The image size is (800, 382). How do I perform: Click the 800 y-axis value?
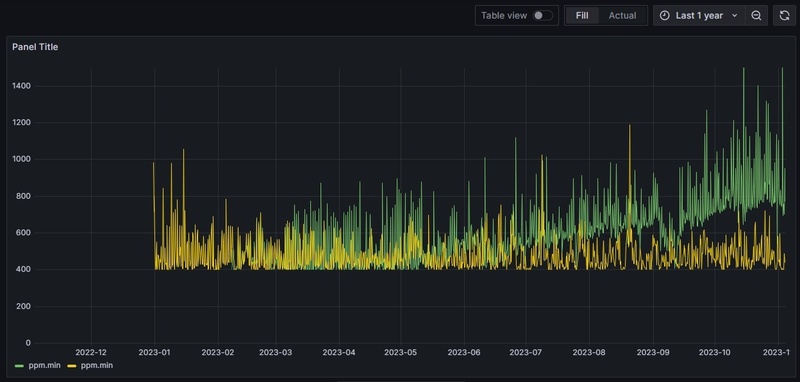[23, 196]
